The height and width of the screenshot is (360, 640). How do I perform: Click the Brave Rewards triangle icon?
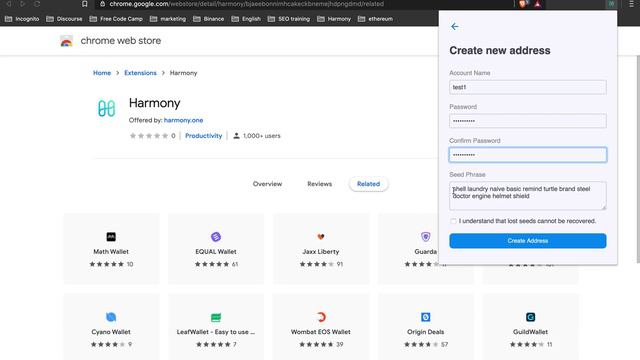click(538, 4)
